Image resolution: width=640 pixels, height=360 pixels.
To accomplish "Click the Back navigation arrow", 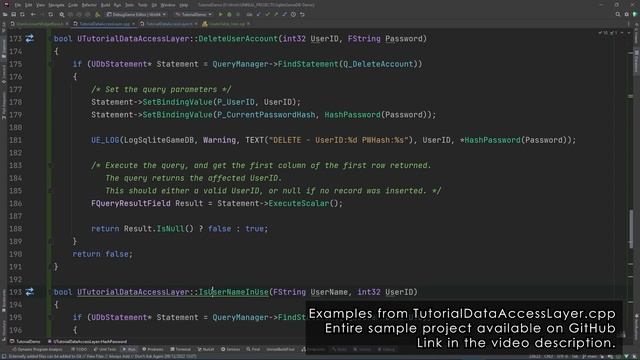I will (33, 14).
